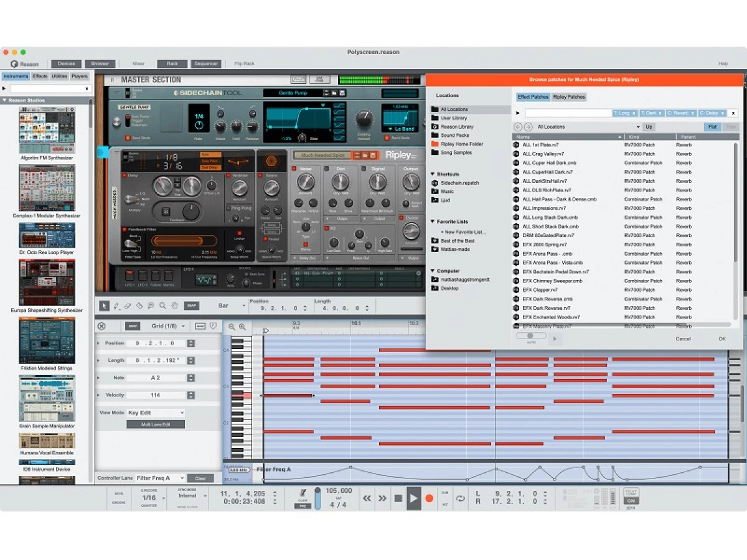Enable the Snap button in the sequencer
Viewport: 747px width, 560px height.
(x=191, y=306)
